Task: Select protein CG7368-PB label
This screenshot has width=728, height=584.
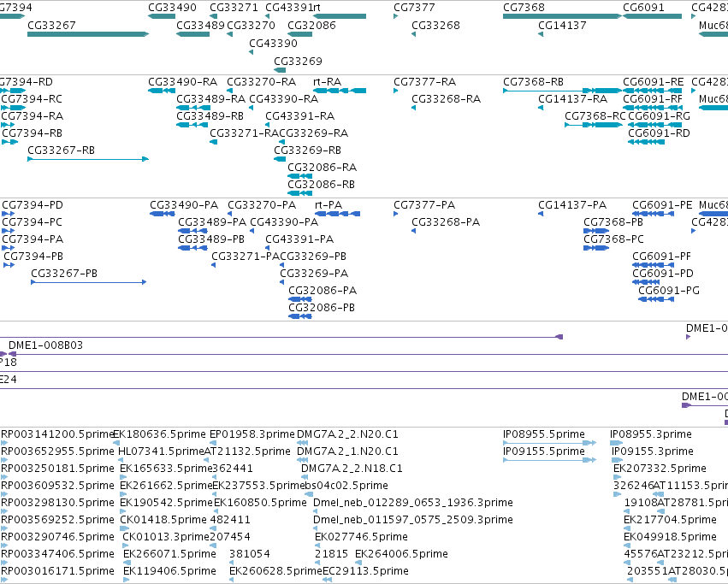Action: [x=613, y=222]
